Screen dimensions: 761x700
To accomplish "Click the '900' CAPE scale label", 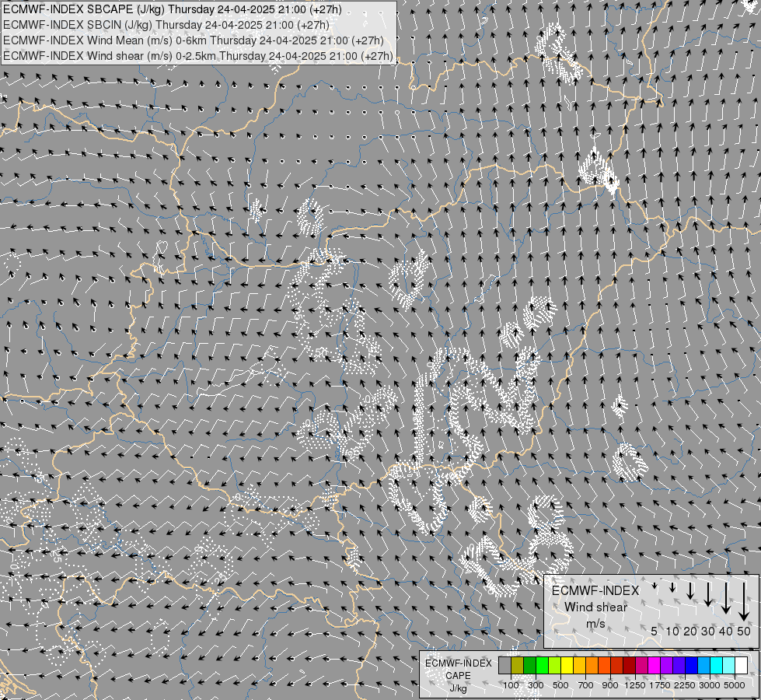I will [x=610, y=685].
